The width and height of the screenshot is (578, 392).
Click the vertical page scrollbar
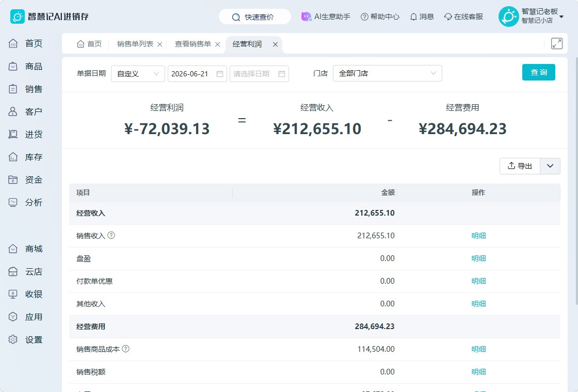(x=577, y=181)
